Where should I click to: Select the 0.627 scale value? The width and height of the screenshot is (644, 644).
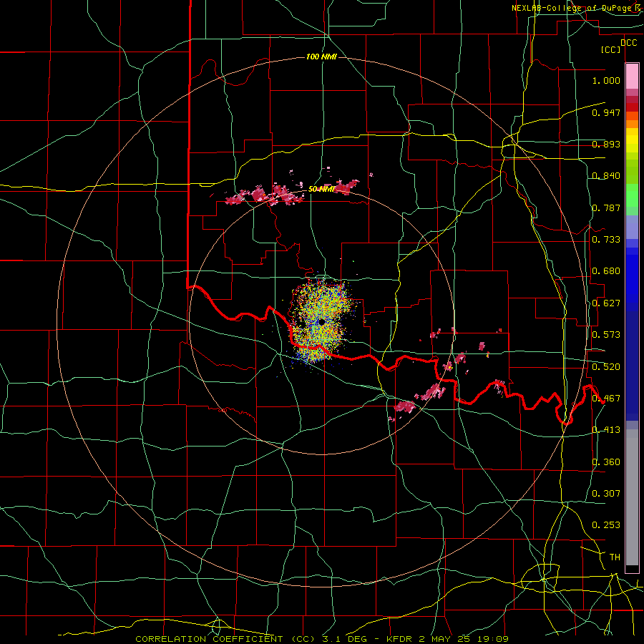[606, 303]
